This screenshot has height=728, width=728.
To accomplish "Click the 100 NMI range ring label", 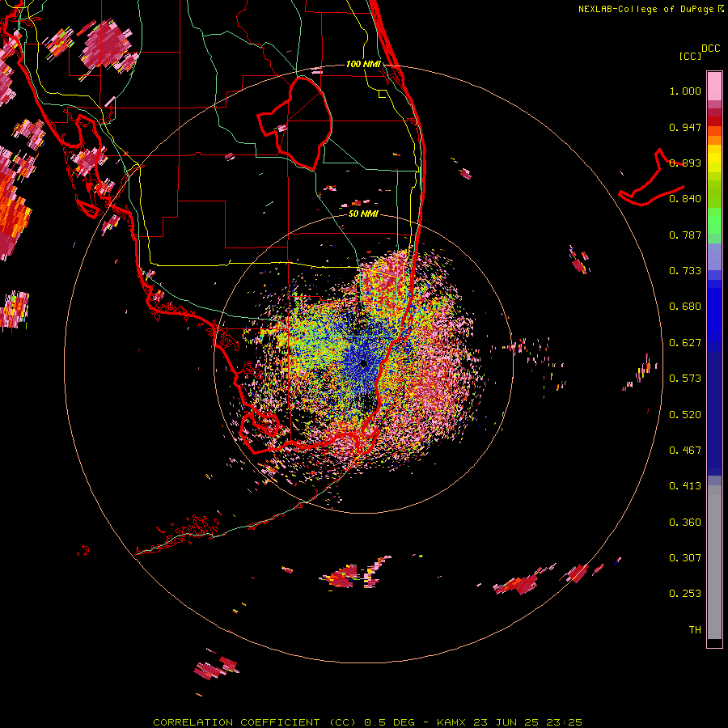I will [363, 64].
